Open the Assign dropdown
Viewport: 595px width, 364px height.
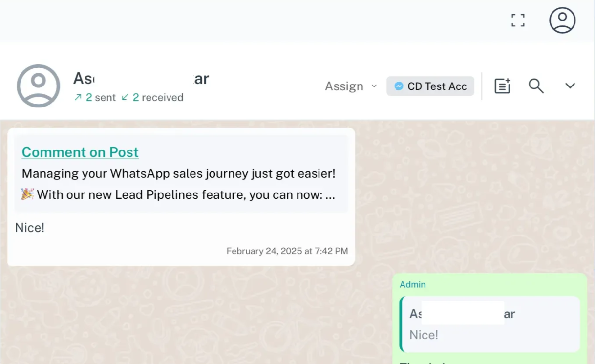344,86
